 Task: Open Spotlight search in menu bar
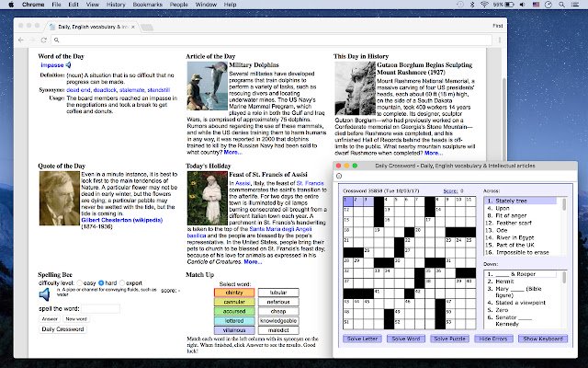pos(561,5)
